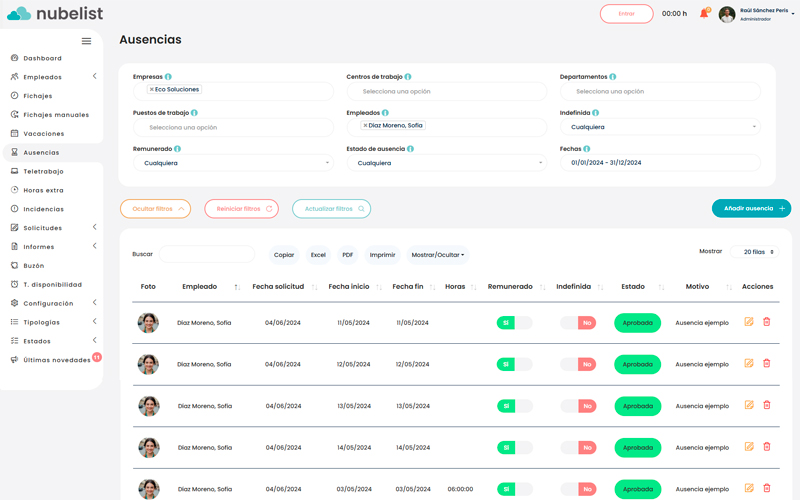The height and width of the screenshot is (500, 800).
Task: Click the Añadir ausencia button
Action: pyautogui.click(x=750, y=208)
